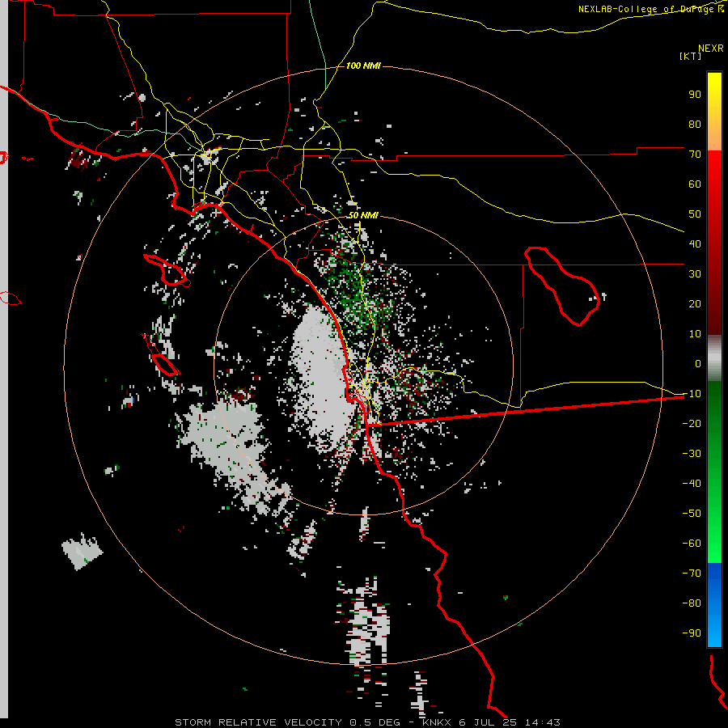This screenshot has width=728, height=728.
Task: Click the 100 NMI range ring label
Action: pos(363,66)
